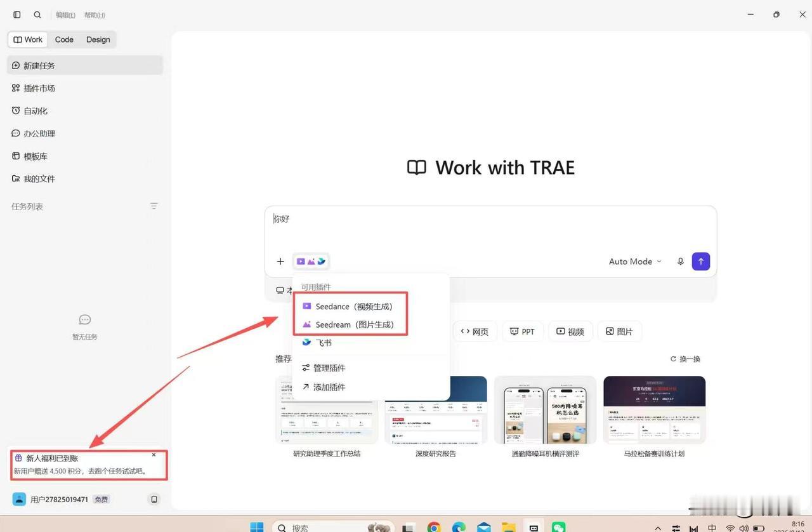Expand the Auto Mode dropdown
This screenshot has width=812, height=532.
coord(635,262)
